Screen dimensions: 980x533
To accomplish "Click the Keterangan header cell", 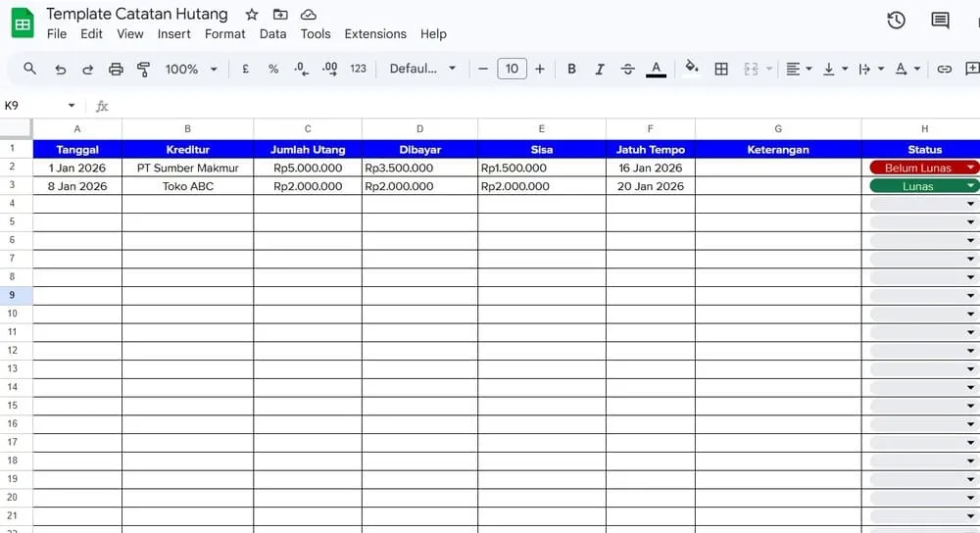I will coord(778,149).
